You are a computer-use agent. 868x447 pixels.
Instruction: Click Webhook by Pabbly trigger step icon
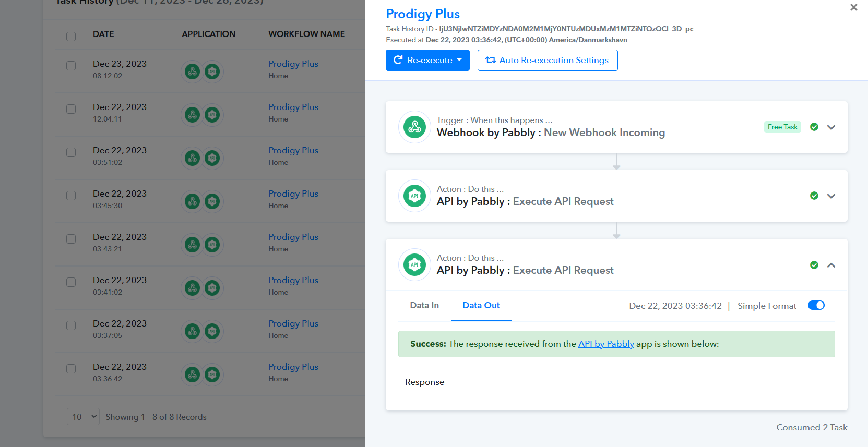415,127
